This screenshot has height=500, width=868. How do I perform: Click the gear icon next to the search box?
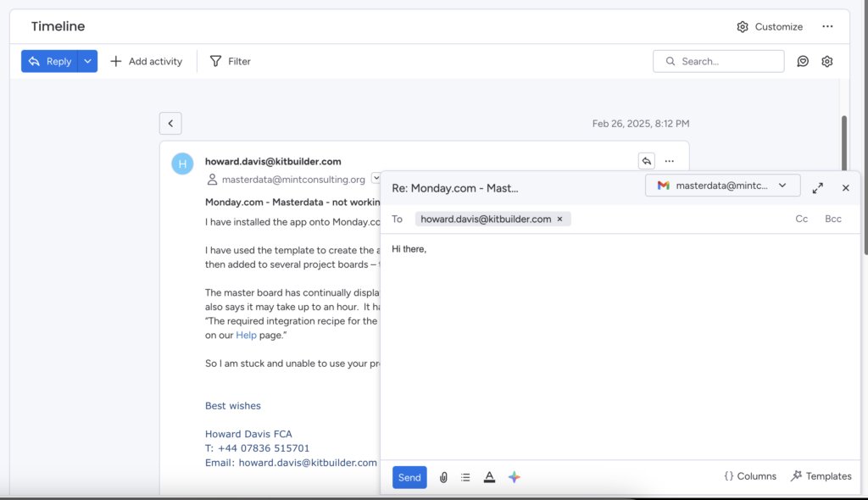tap(827, 61)
